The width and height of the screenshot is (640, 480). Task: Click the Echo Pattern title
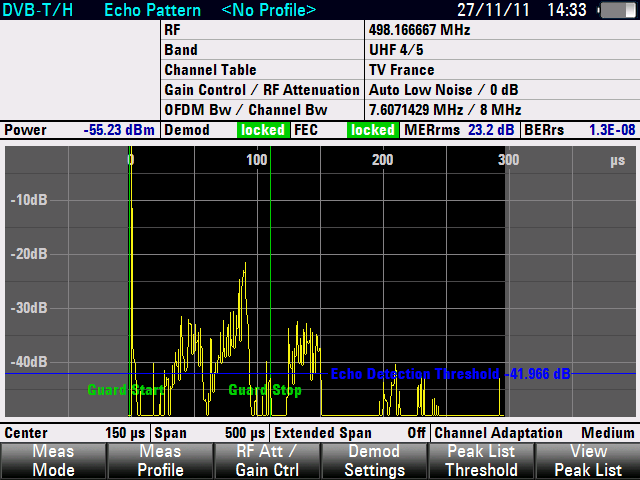[153, 10]
